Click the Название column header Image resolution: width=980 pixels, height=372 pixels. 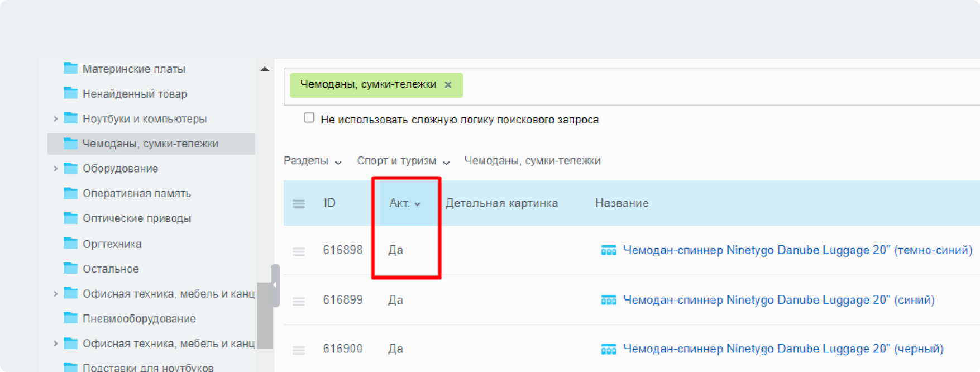tap(622, 203)
